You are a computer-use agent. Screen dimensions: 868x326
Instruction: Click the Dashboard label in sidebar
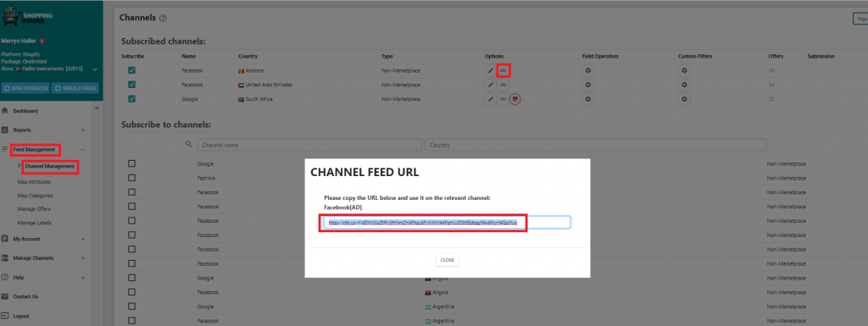pos(25,111)
